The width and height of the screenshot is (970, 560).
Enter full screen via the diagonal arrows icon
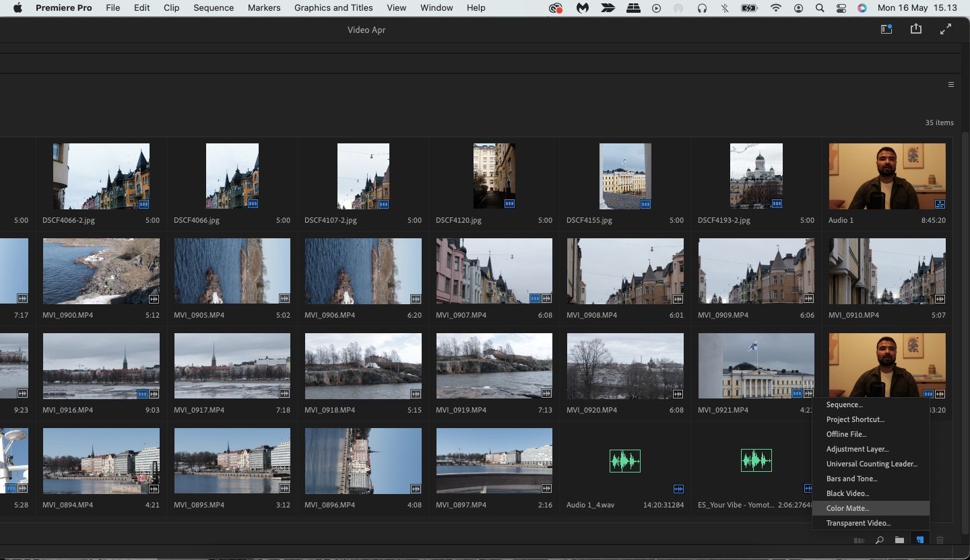click(x=945, y=29)
